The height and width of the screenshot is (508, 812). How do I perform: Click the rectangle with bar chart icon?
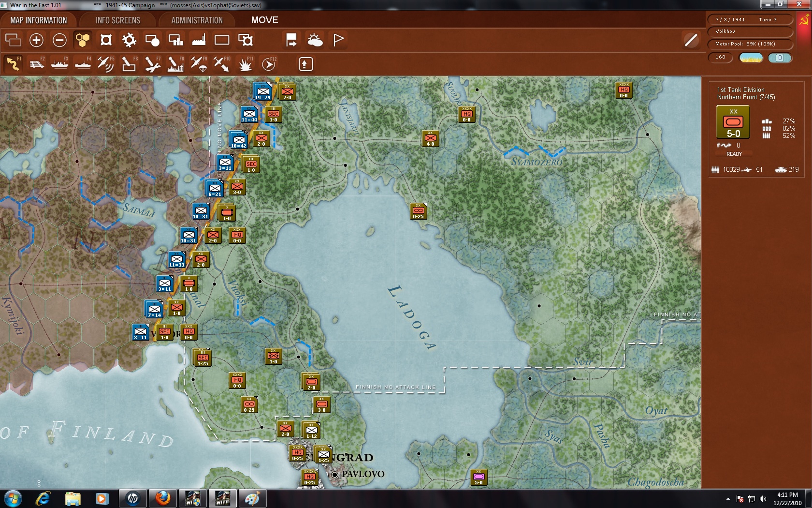click(x=175, y=40)
